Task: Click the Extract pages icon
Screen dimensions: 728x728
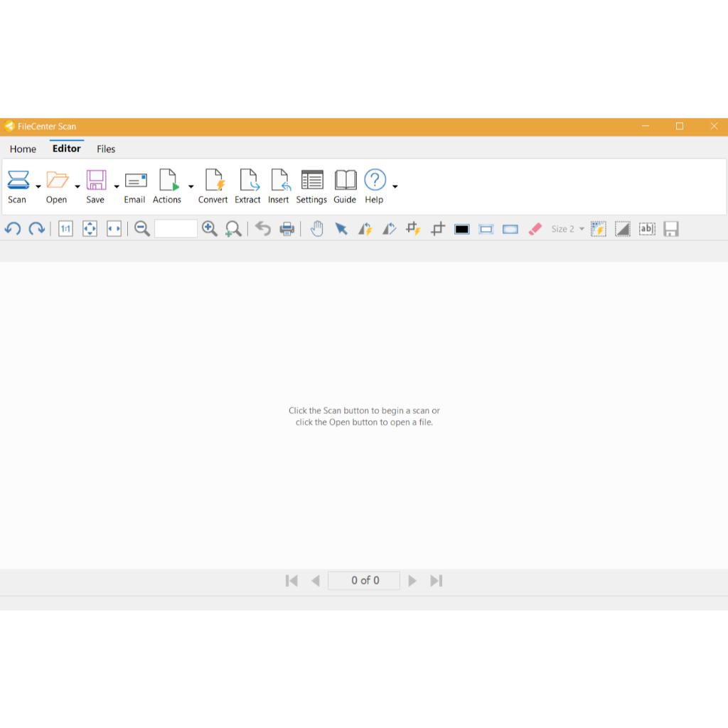Action: pos(248,181)
